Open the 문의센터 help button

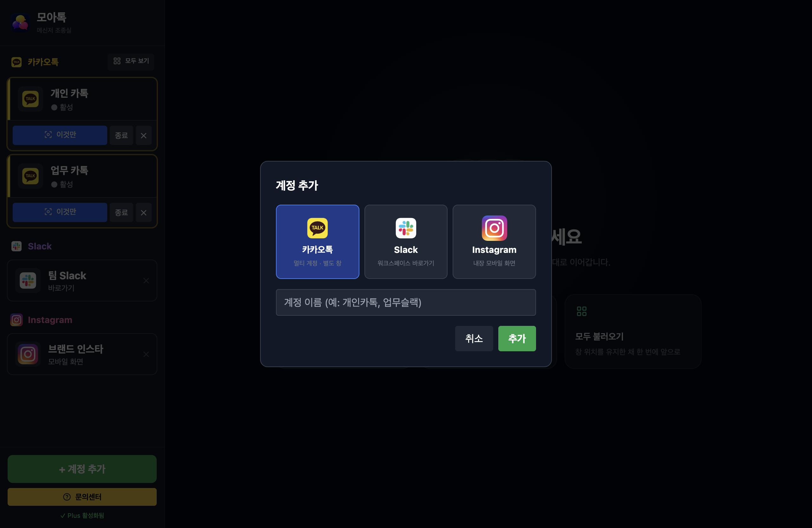(82, 497)
